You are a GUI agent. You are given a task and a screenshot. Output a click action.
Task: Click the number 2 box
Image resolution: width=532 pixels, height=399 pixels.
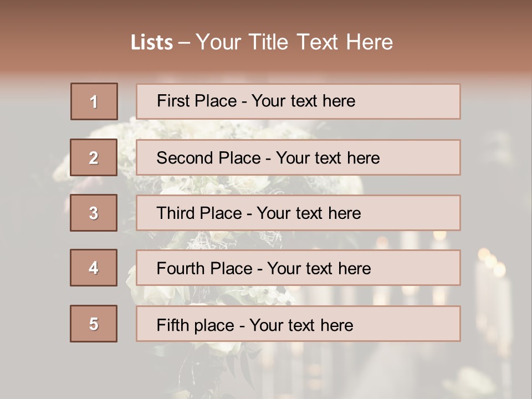tap(94, 157)
